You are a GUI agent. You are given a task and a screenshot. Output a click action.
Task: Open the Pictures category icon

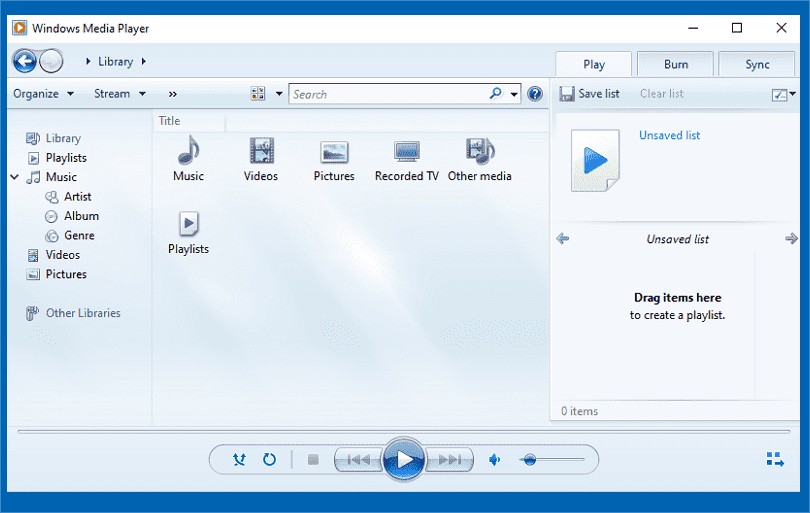334,152
